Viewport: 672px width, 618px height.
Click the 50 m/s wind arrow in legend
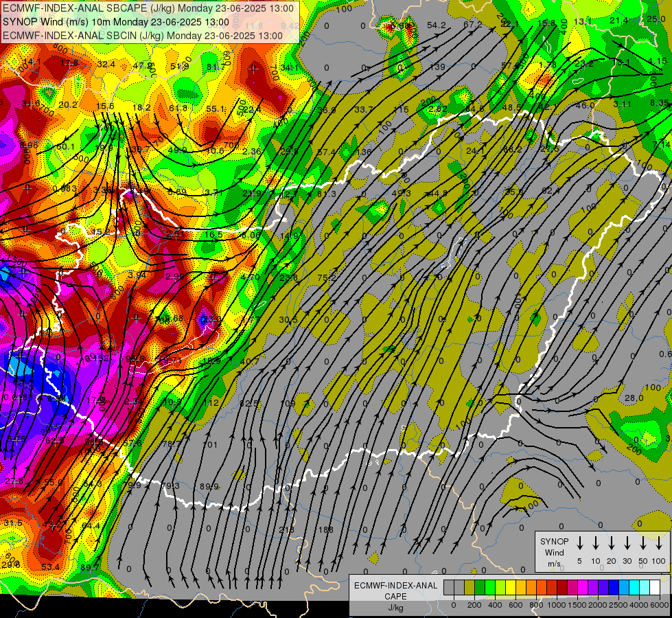(x=643, y=543)
